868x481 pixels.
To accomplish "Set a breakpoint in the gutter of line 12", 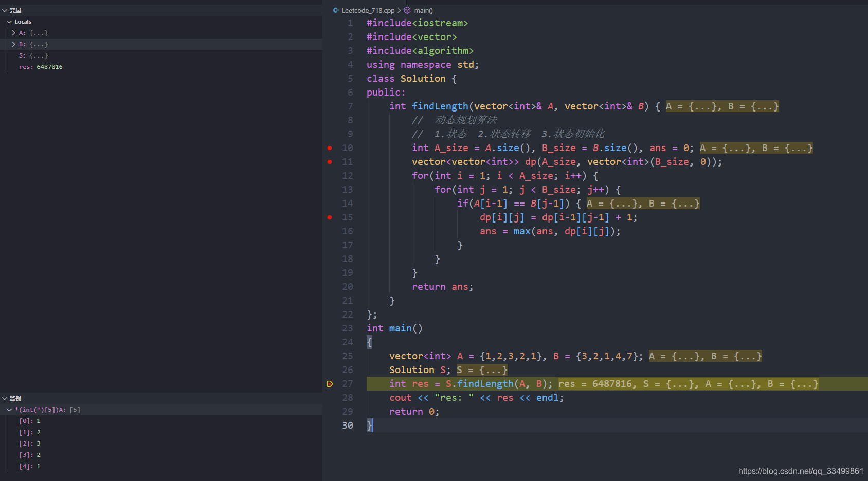I will click(330, 175).
